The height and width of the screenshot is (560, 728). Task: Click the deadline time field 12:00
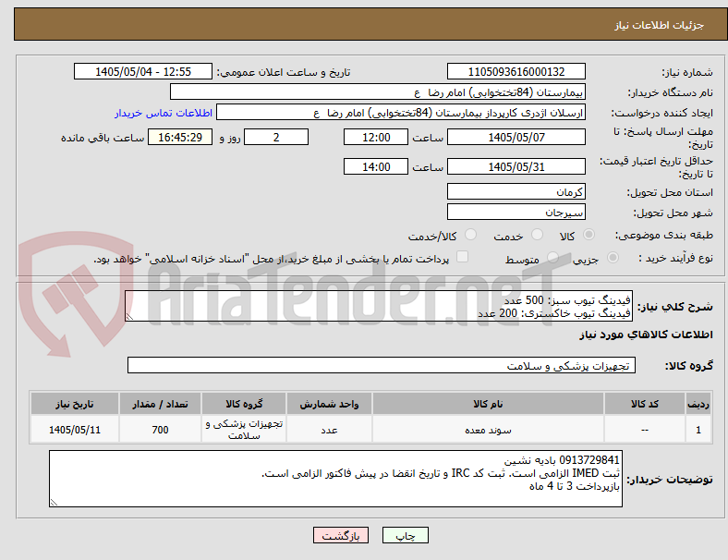[376, 137]
